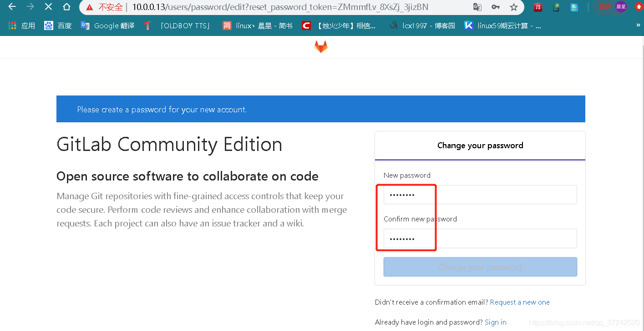Expand the bookmarks overflow chevron
Image resolution: width=644 pixels, height=331 pixels.
(638, 25)
